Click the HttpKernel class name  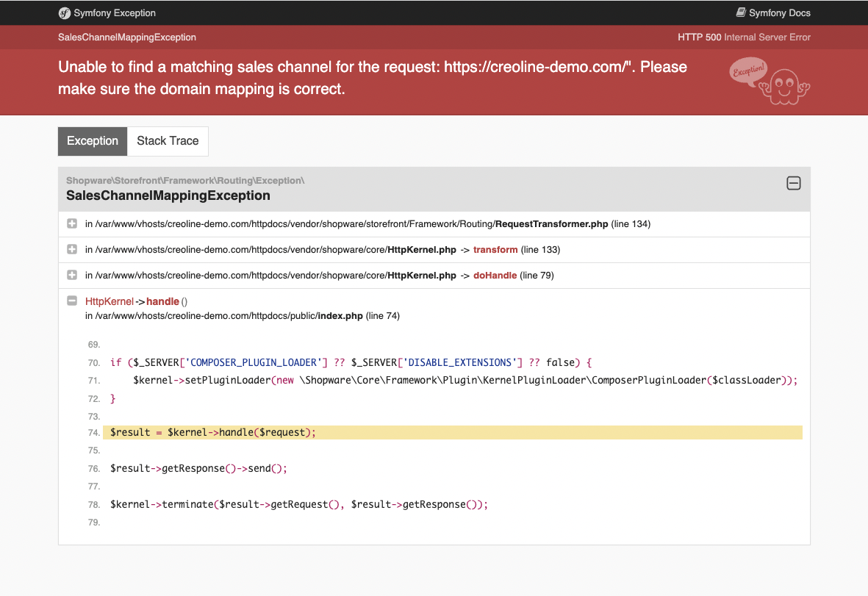[109, 301]
